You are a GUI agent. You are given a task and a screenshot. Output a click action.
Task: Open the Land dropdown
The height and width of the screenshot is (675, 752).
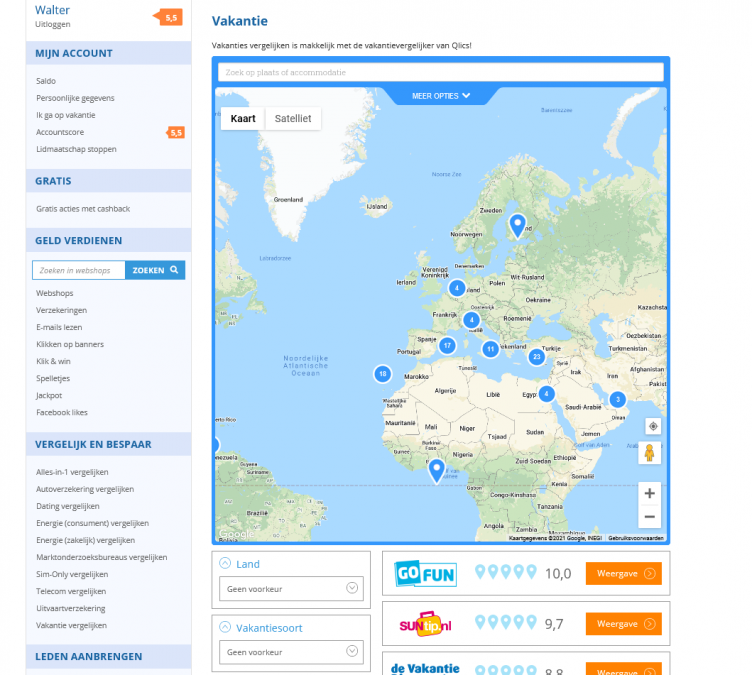291,589
